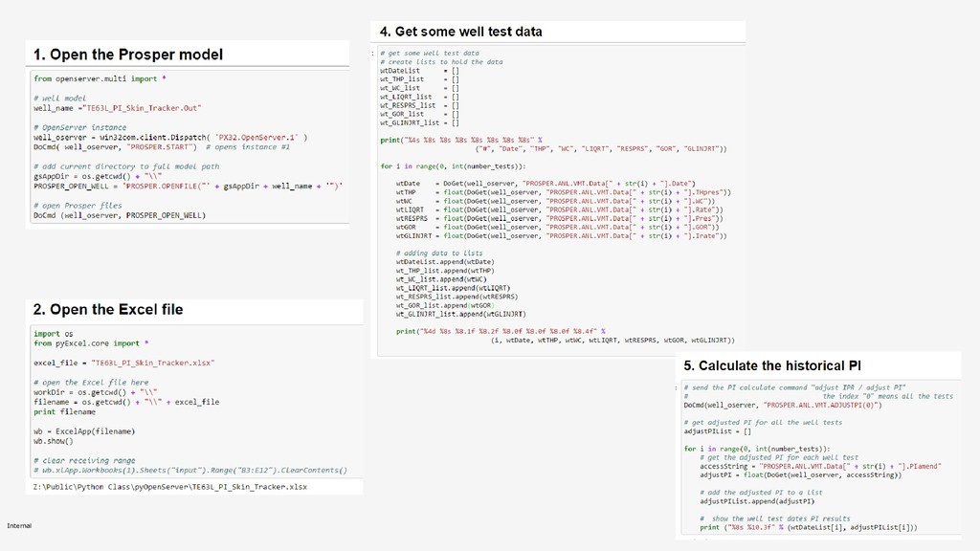Click the 'wb.show()' code line

pyautogui.click(x=54, y=441)
